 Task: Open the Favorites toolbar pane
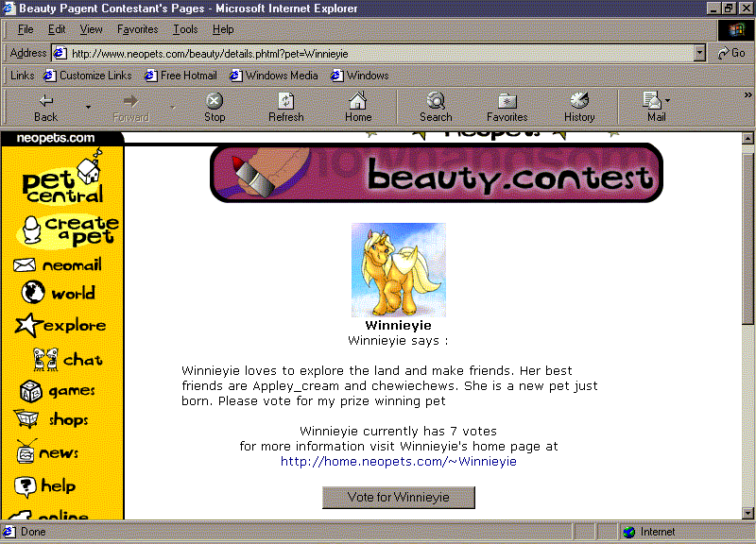(507, 108)
